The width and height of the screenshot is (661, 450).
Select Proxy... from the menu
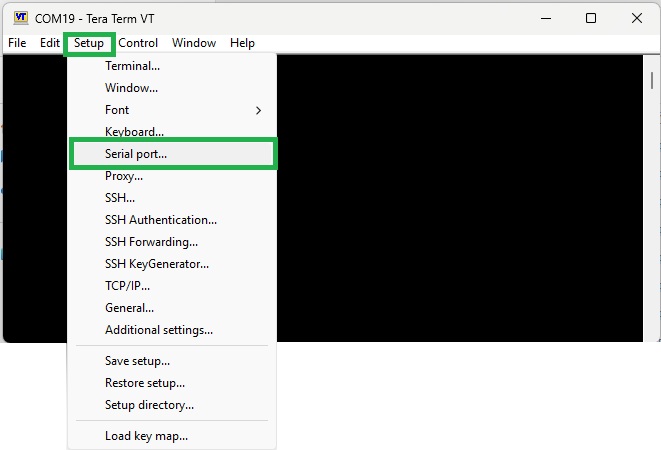tap(172, 176)
